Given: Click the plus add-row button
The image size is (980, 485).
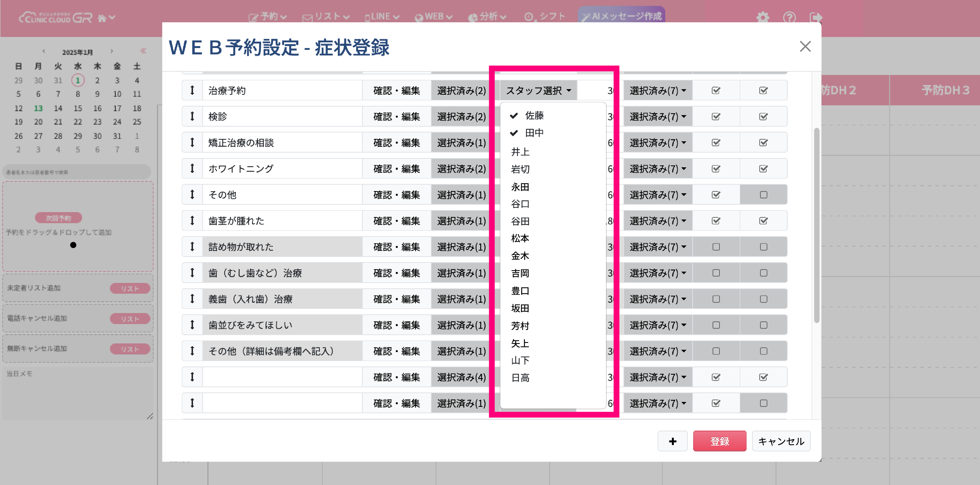Looking at the screenshot, I should coord(672,441).
